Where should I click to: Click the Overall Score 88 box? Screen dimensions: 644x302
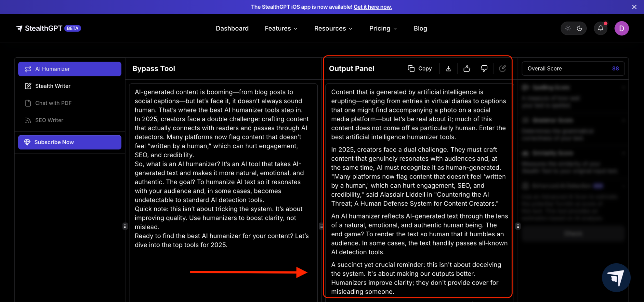[x=573, y=69]
